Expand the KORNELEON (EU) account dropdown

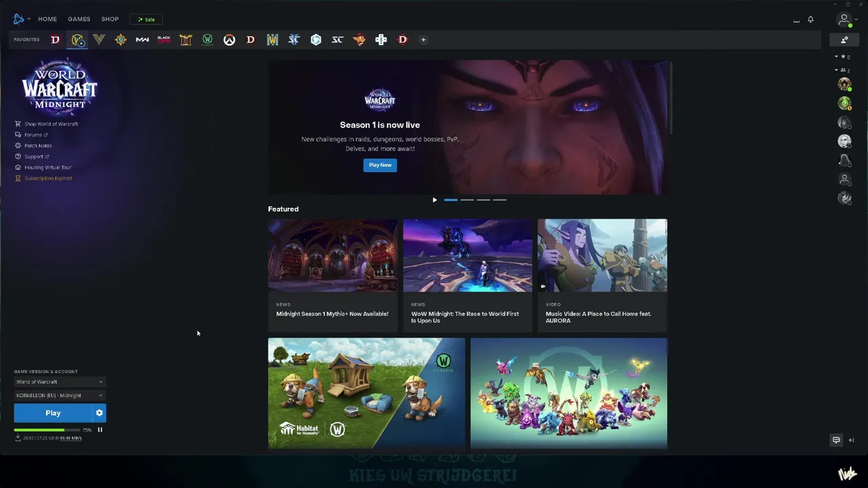60,395
